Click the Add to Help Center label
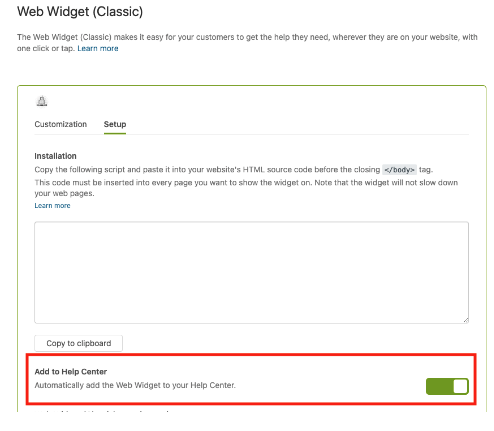Image resolution: width=494 pixels, height=431 pixels. point(71,372)
